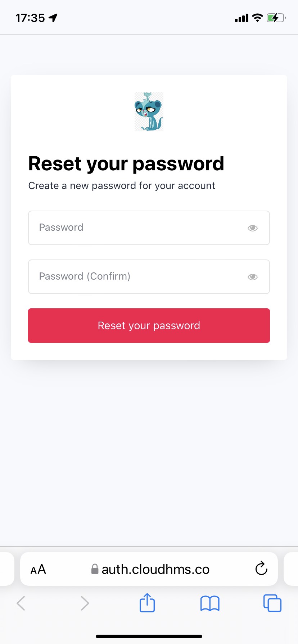
Task: Toggle visibility of the confirm password
Action: [x=253, y=277]
